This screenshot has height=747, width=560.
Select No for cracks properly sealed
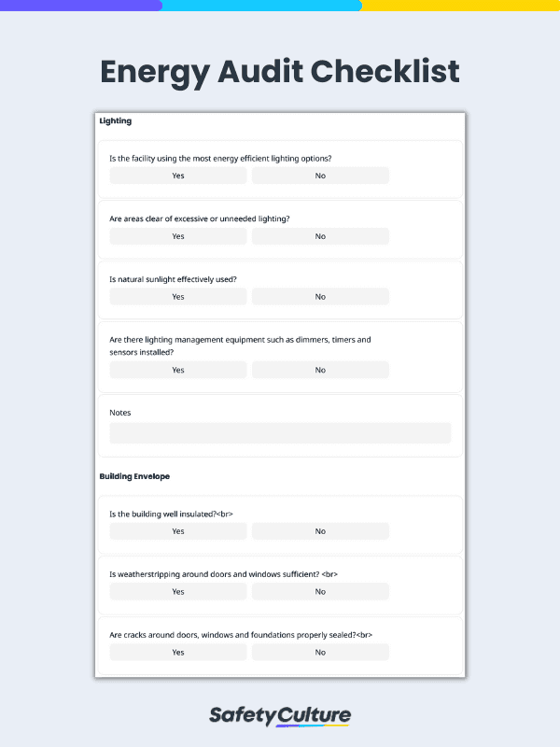pos(320,652)
